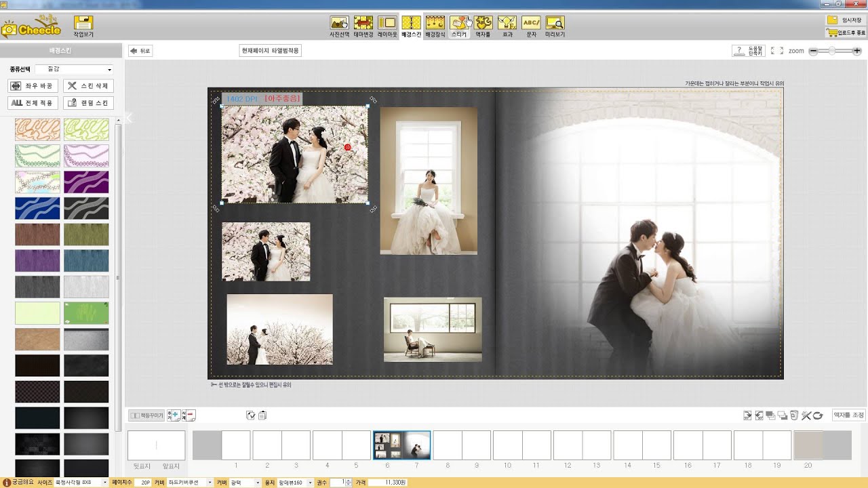Rotate image 90 degrees counterclockwise
868x488 pixels.
pos(759,415)
